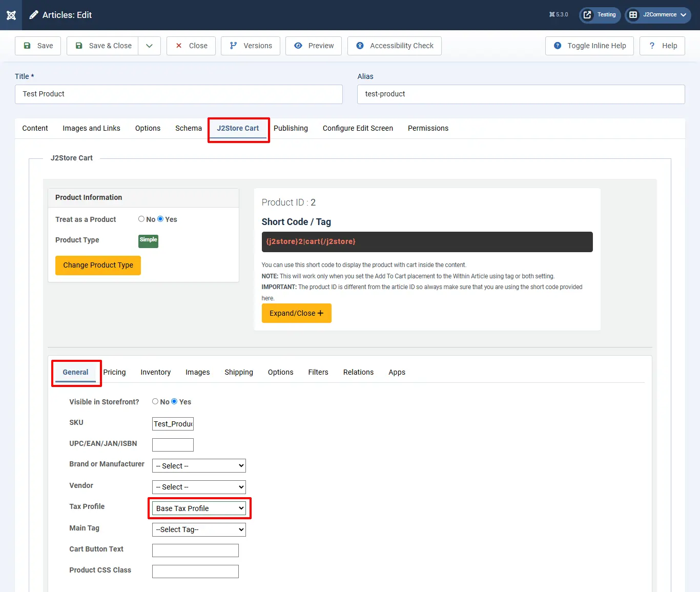Set Treat as a Product to No
Image resolution: width=700 pixels, height=592 pixels.
tap(141, 219)
